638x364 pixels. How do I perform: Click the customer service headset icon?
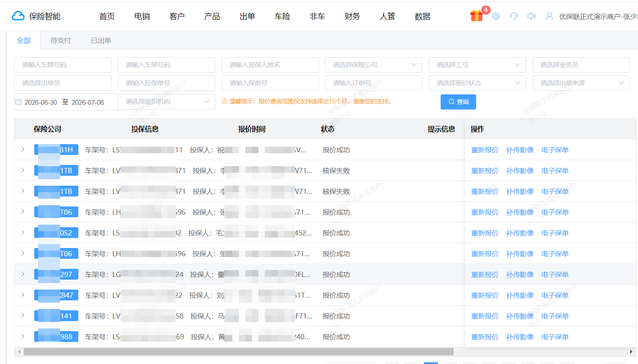[x=514, y=16]
